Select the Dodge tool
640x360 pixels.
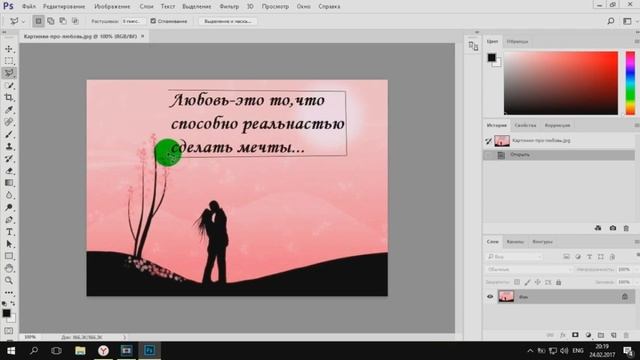point(9,208)
